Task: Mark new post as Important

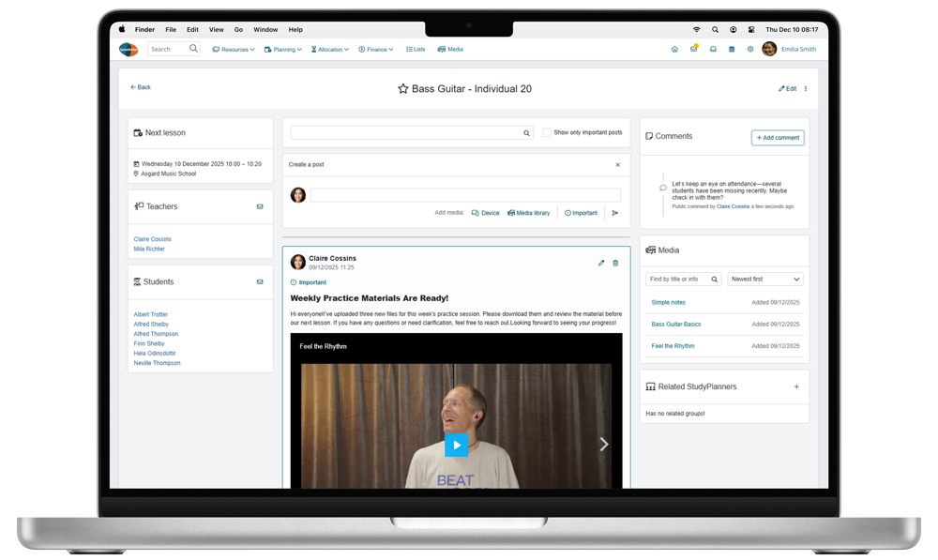Action: click(581, 213)
